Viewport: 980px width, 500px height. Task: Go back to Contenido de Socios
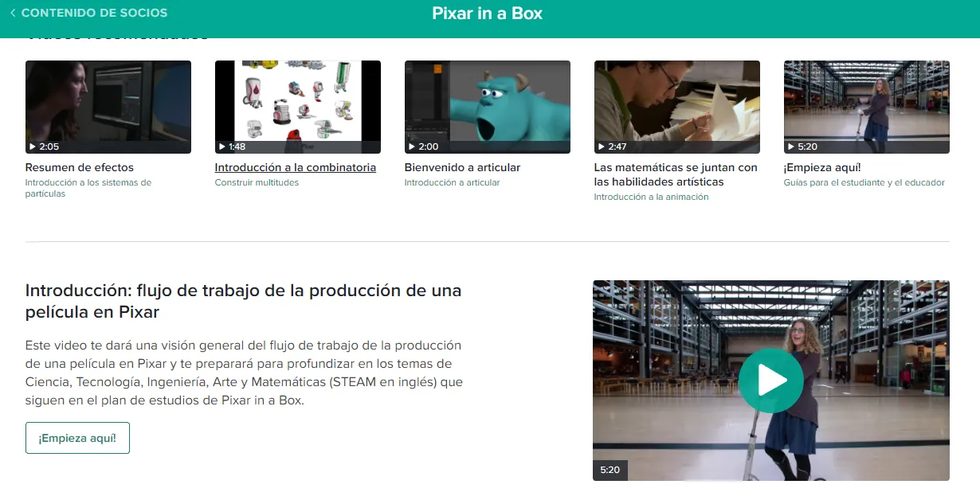click(88, 13)
